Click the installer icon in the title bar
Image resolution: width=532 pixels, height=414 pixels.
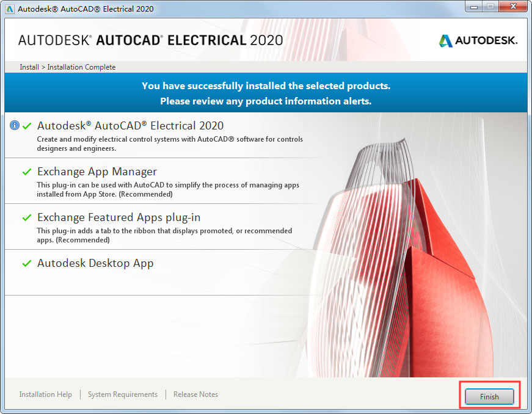click(x=9, y=7)
